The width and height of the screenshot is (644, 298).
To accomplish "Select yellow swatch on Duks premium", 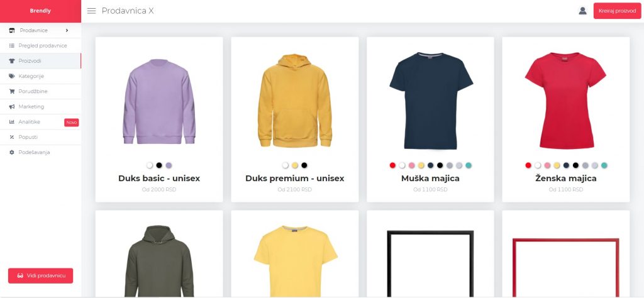I will [x=295, y=165].
